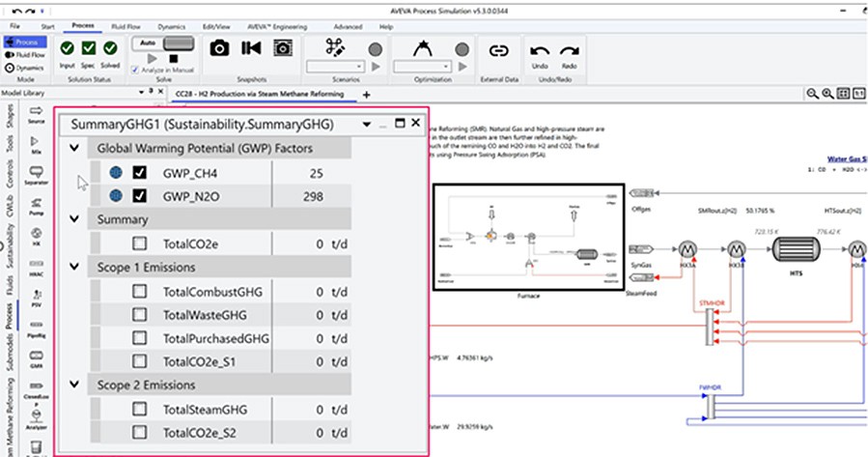
Task: Enable the TotalPurchasedGHG checkbox
Action: (139, 338)
